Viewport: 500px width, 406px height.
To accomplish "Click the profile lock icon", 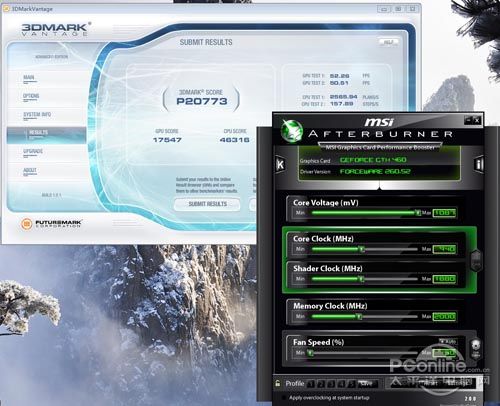I will click(278, 383).
